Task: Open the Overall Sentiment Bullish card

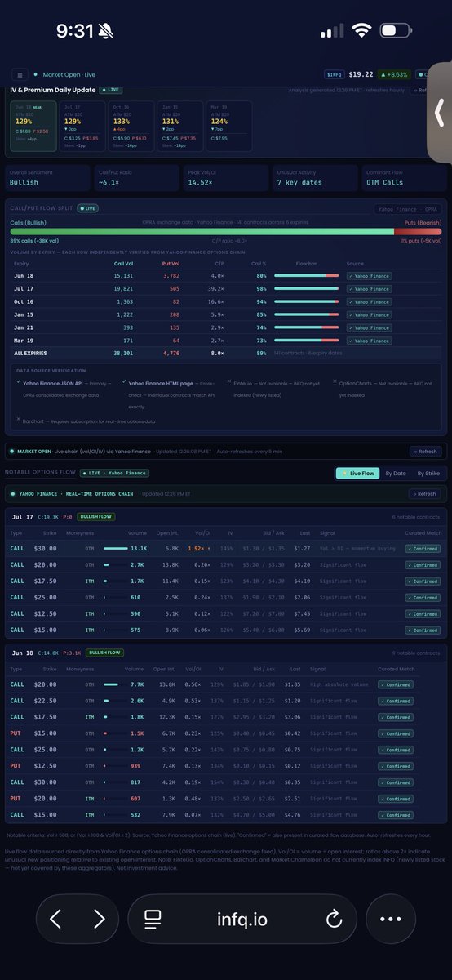Action: click(47, 178)
